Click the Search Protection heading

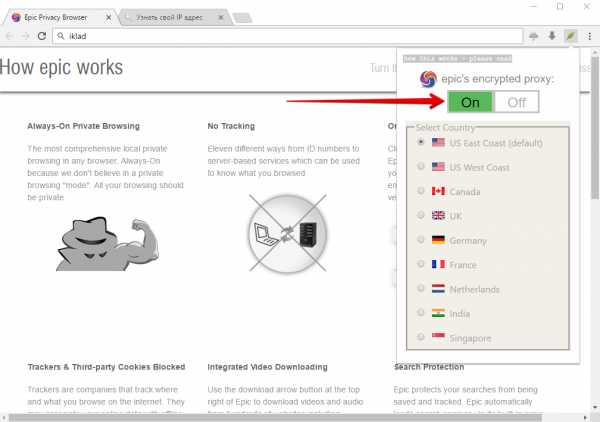tap(429, 367)
